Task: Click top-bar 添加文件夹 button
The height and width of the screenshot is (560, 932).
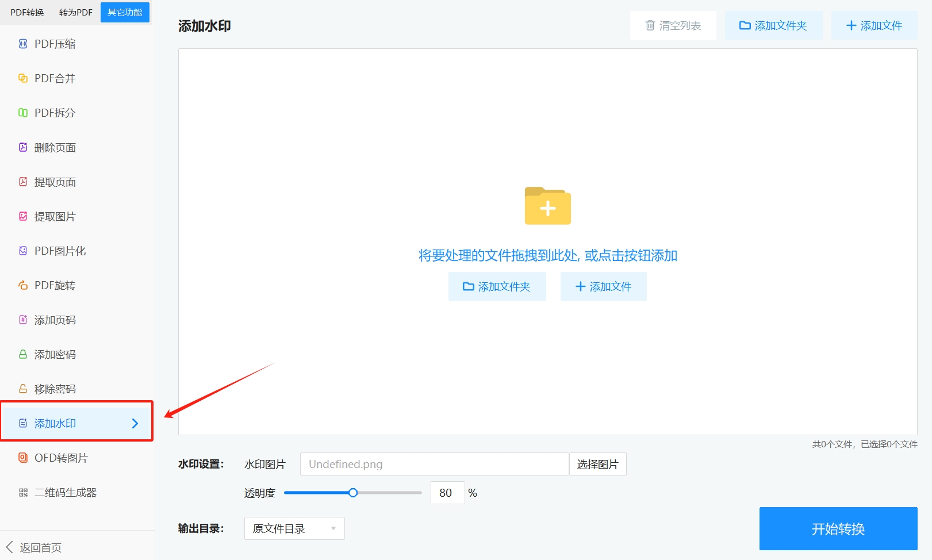Action: pyautogui.click(x=773, y=25)
